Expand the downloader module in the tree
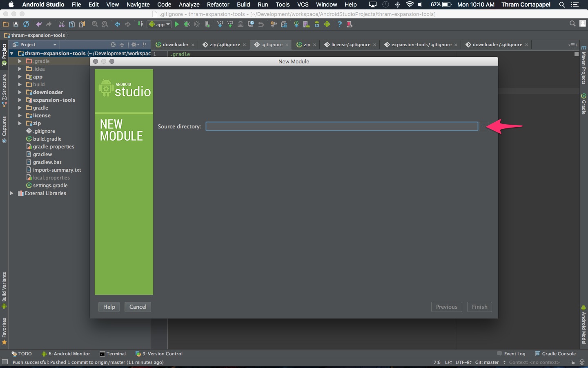 click(x=19, y=92)
